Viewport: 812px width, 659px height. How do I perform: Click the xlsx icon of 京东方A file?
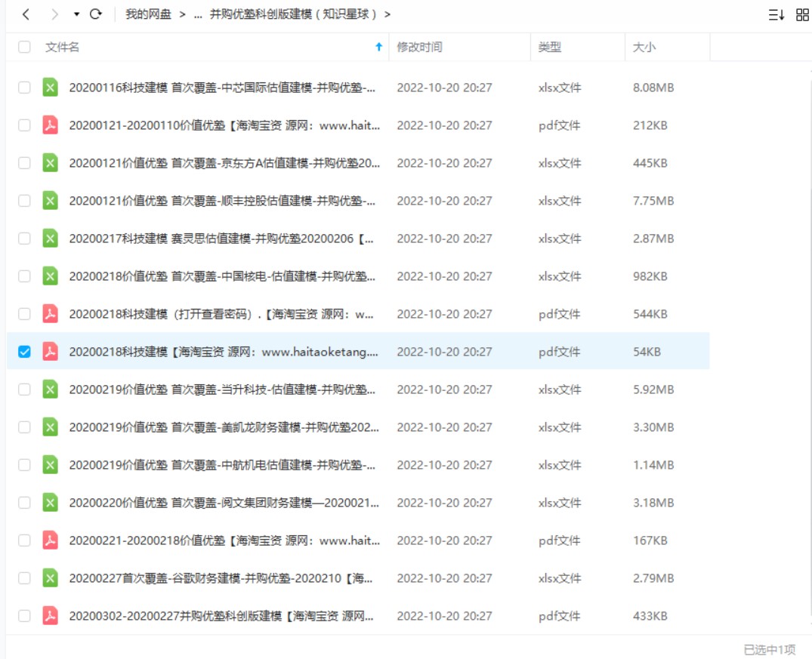point(51,163)
